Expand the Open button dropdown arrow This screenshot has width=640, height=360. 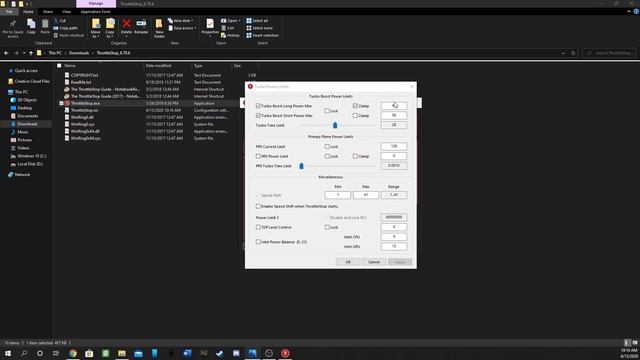[239, 20]
